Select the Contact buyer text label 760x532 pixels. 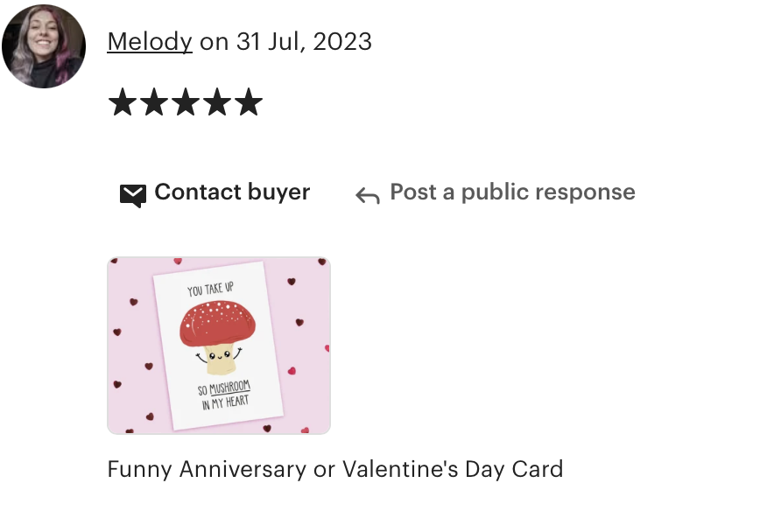232,192
